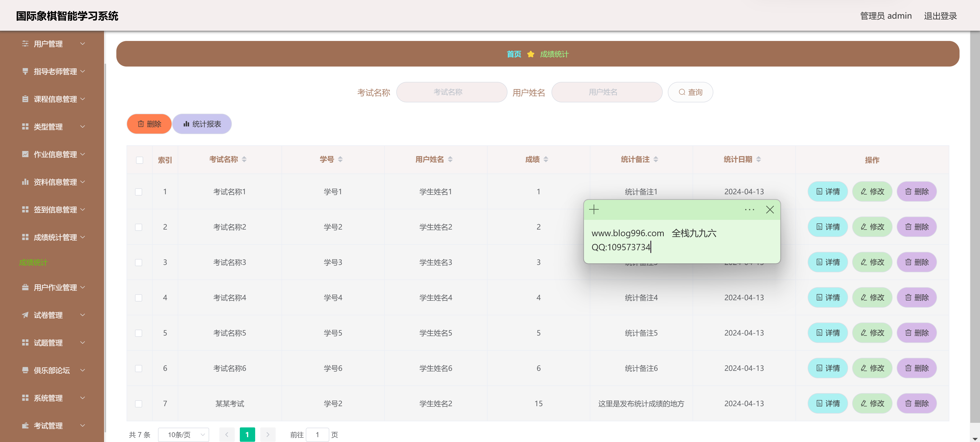The height and width of the screenshot is (442, 980).
Task: Click the sort arrows beside 考试名称 column
Action: 244,159
